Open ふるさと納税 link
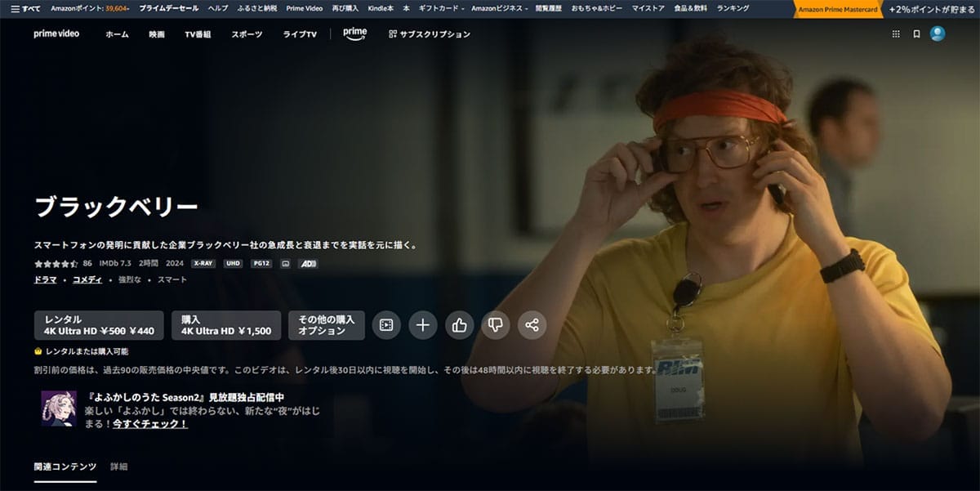The height and width of the screenshot is (491, 980). (x=257, y=8)
